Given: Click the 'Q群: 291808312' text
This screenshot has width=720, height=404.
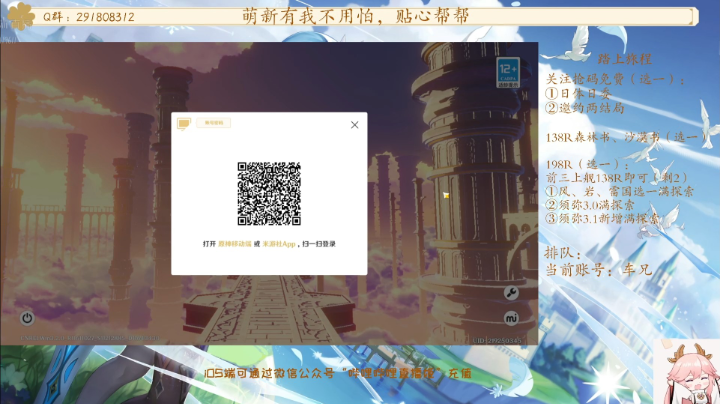Looking at the screenshot, I should coord(89,17).
